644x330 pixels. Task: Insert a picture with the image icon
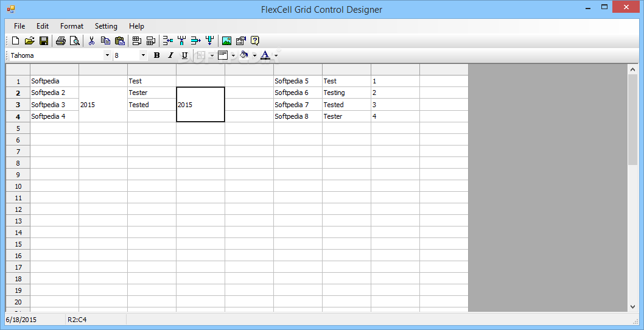tap(226, 41)
